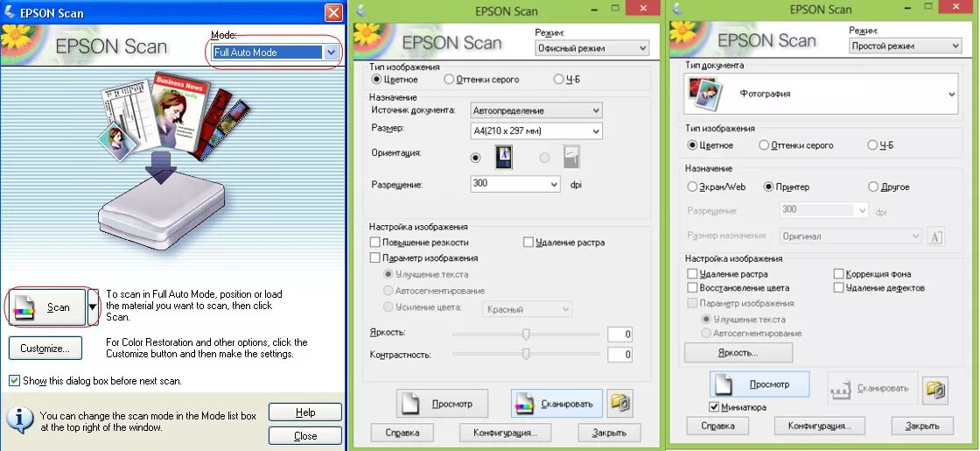The image size is (980, 451).
Task: Select Принтер destination radio button
Action: coord(768,187)
